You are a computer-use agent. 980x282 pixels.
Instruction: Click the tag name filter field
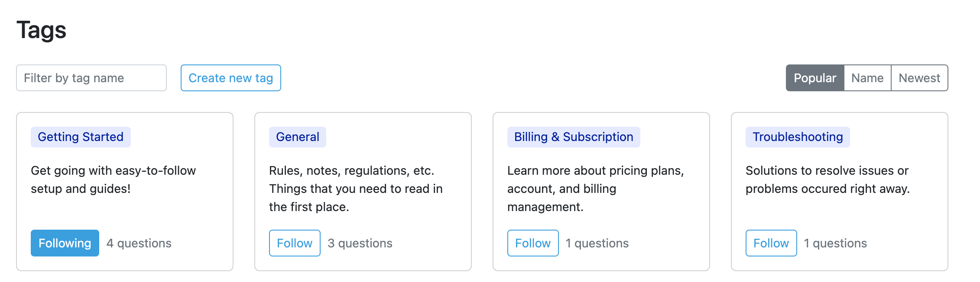[x=91, y=78]
